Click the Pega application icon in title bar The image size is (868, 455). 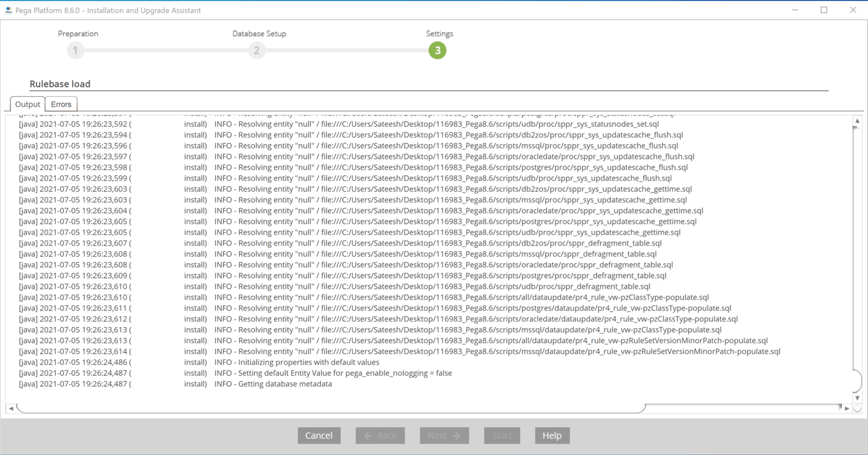pos(8,10)
